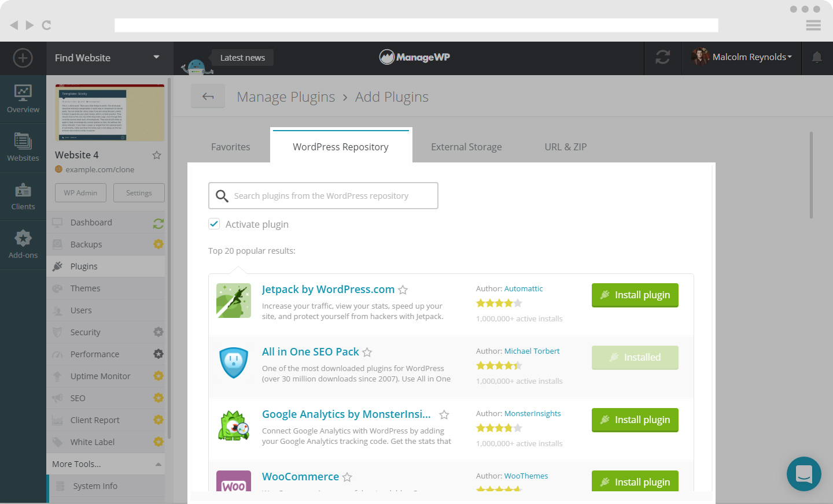Image resolution: width=833 pixels, height=504 pixels.
Task: Star the All in One SEO Pack plugin
Action: pyautogui.click(x=367, y=353)
